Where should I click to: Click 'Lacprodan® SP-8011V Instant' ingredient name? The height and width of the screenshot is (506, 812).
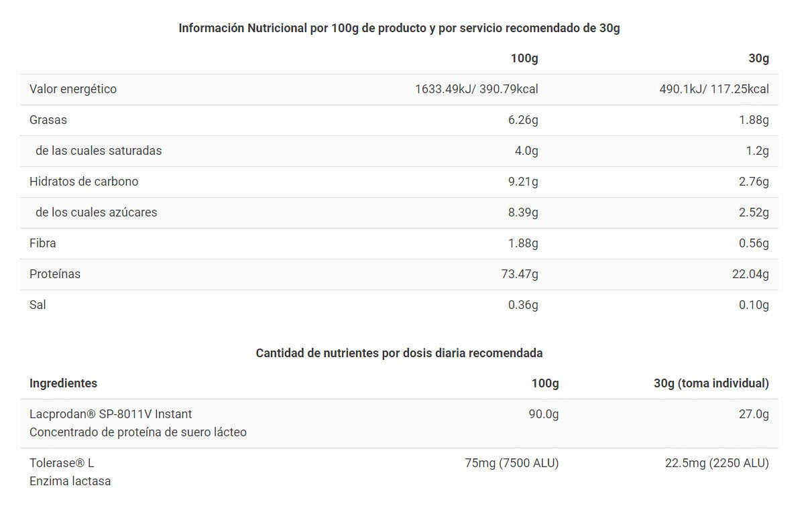pos(111,414)
